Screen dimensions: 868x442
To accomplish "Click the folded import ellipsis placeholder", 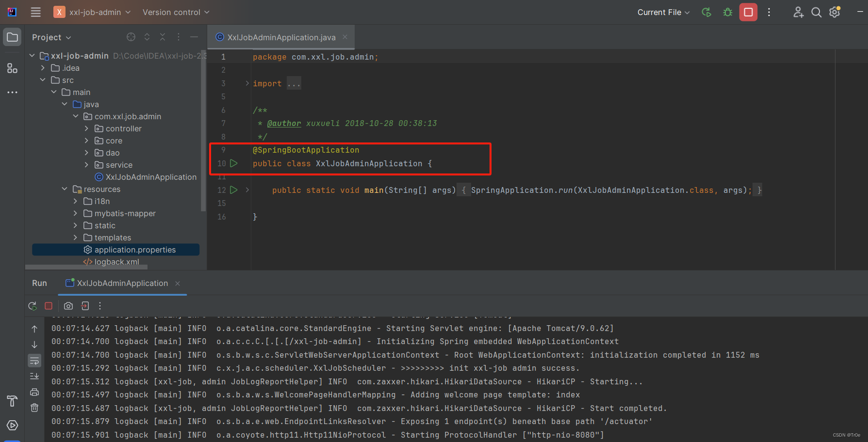I will point(294,83).
